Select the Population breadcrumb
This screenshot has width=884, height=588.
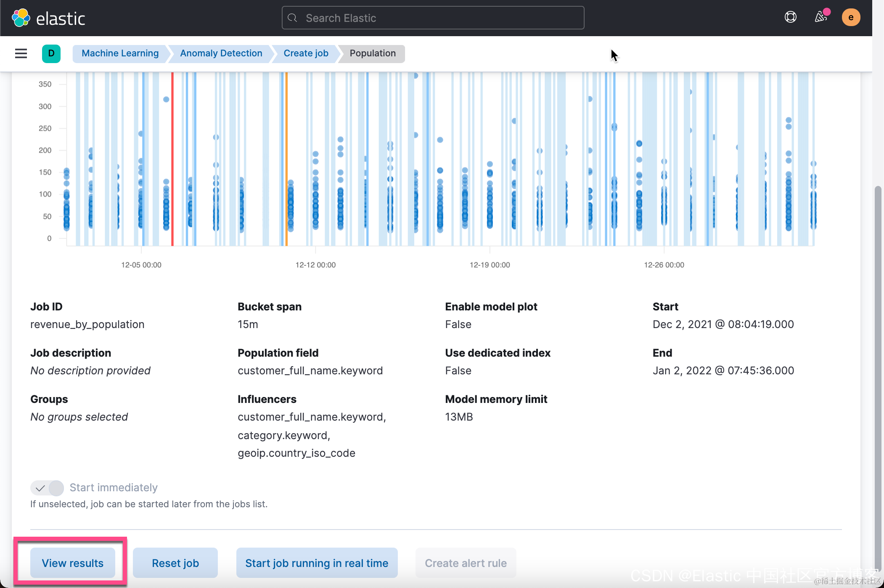pos(372,53)
